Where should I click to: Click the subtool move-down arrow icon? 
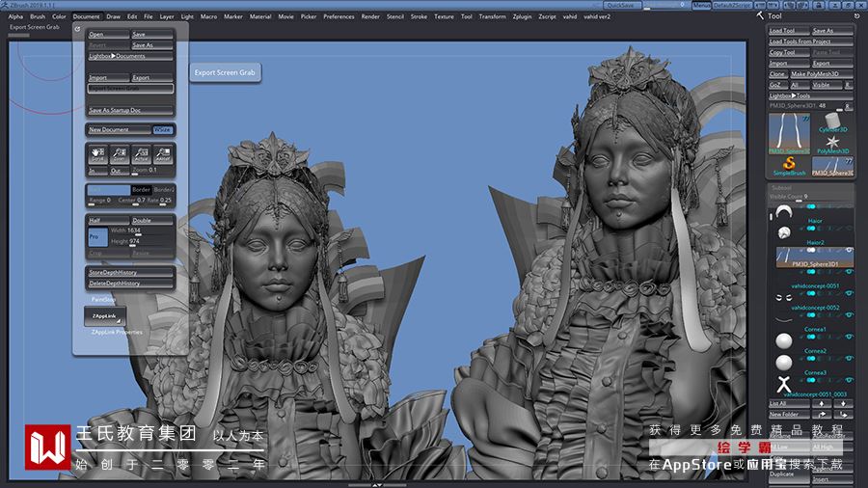pos(843,403)
